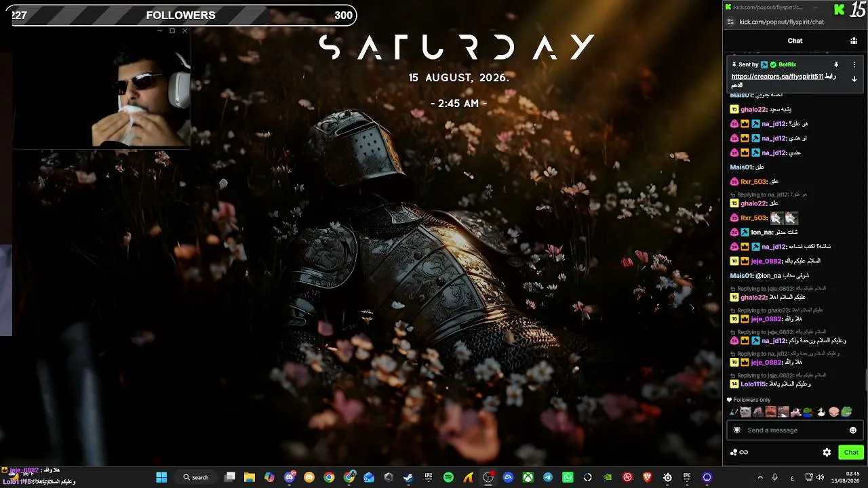
Task: Open File Explorer from taskbar
Action: point(250,477)
